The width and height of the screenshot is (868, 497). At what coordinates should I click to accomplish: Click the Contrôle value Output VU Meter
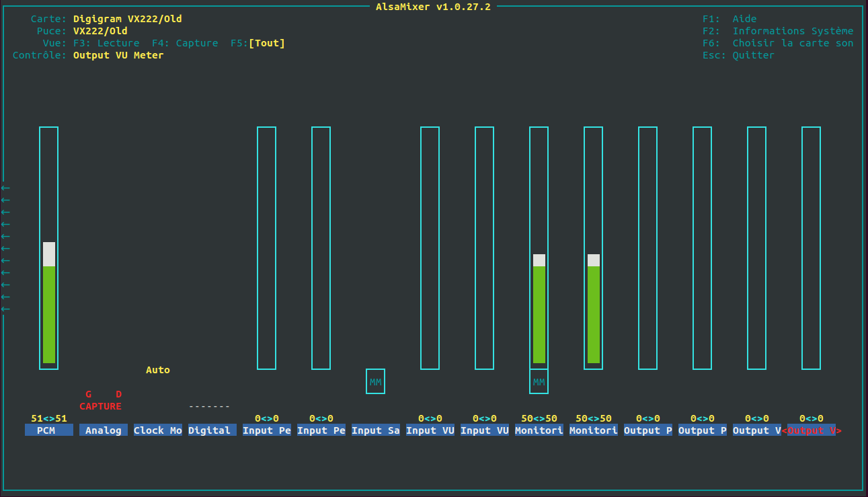[x=118, y=55]
